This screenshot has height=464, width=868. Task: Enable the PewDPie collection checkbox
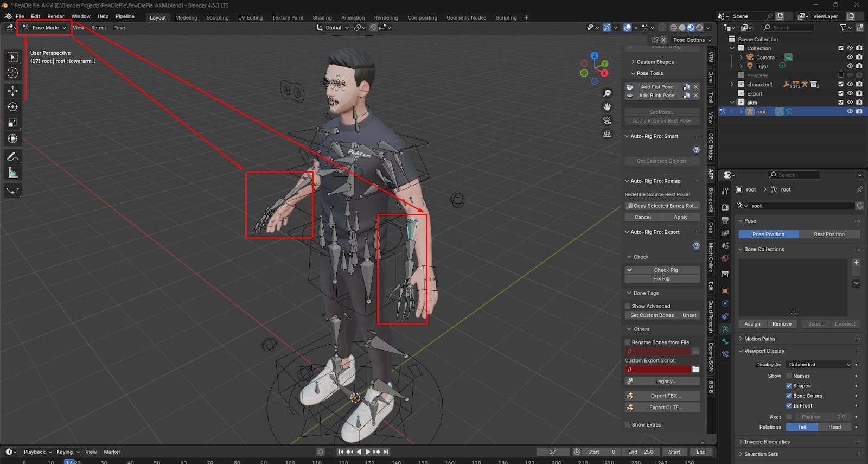pos(841,75)
